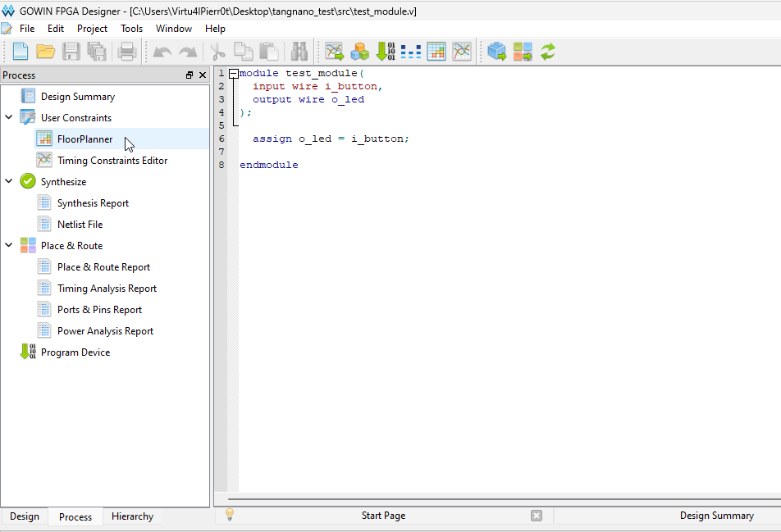
Task: Click the Undo arrow icon
Action: (162, 52)
